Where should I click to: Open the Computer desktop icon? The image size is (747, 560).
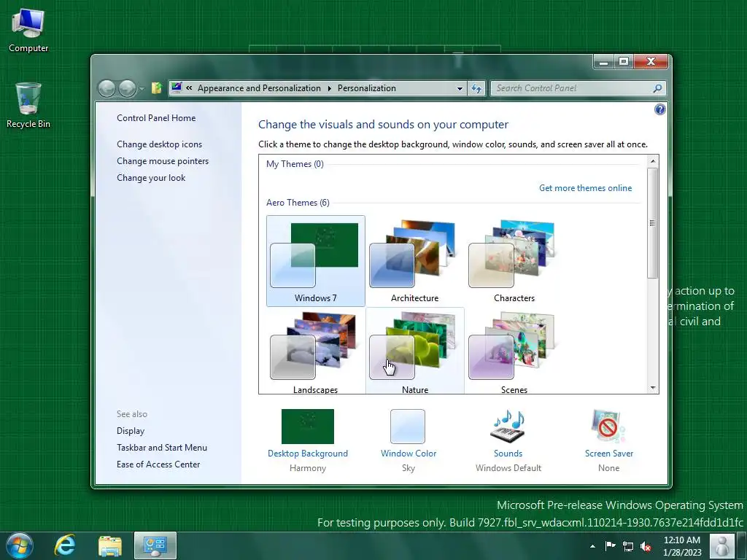click(x=28, y=30)
